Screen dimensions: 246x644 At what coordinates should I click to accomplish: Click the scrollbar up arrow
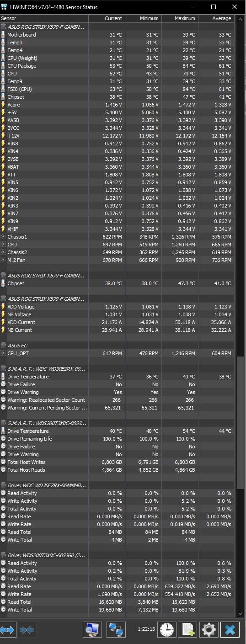click(240, 19)
